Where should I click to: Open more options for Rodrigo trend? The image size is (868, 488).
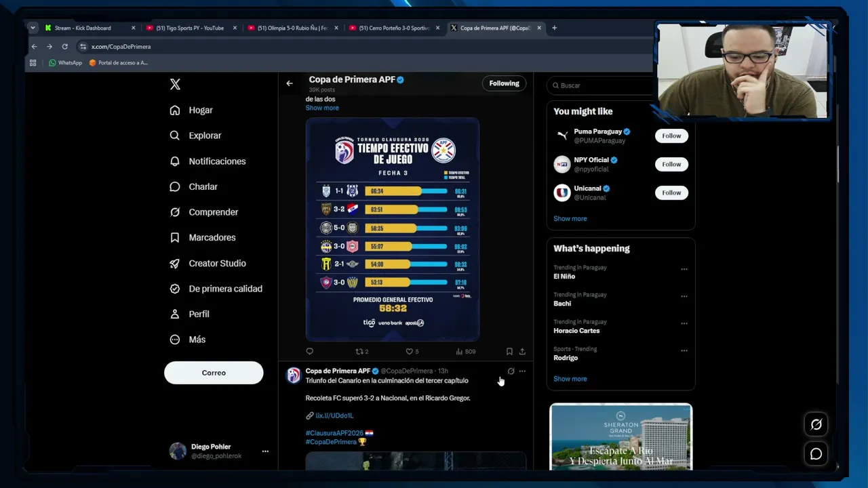(684, 350)
